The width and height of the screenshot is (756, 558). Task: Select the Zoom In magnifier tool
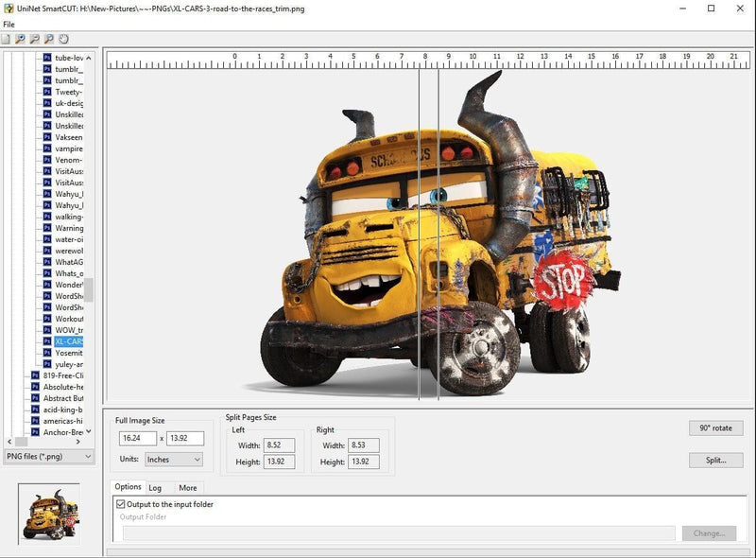pyautogui.click(x=21, y=39)
